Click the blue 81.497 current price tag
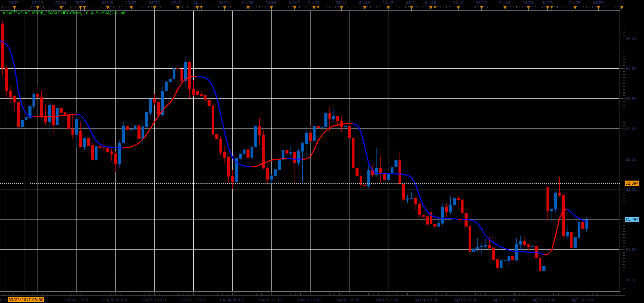Viewport: 644px width, 303px height. pyautogui.click(x=632, y=219)
